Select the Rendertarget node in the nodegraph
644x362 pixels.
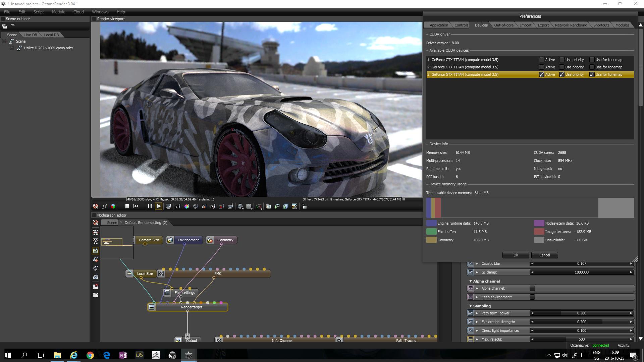191,307
